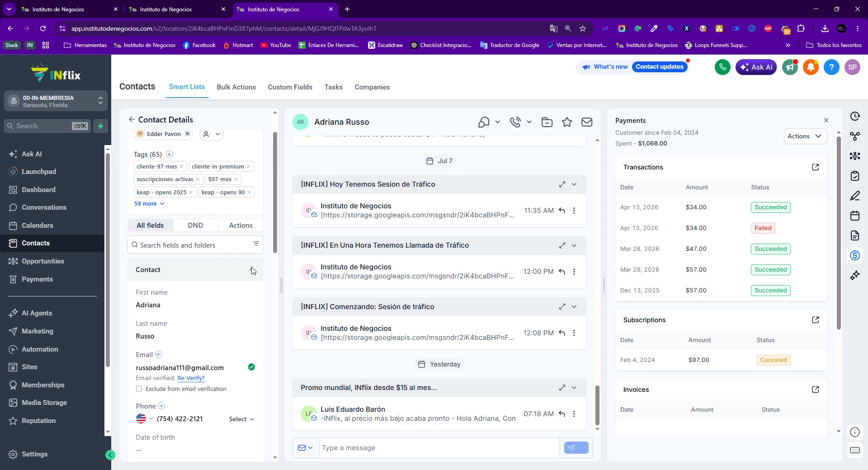Open the message channel selector dropdown
This screenshot has height=470, width=868.
point(306,448)
